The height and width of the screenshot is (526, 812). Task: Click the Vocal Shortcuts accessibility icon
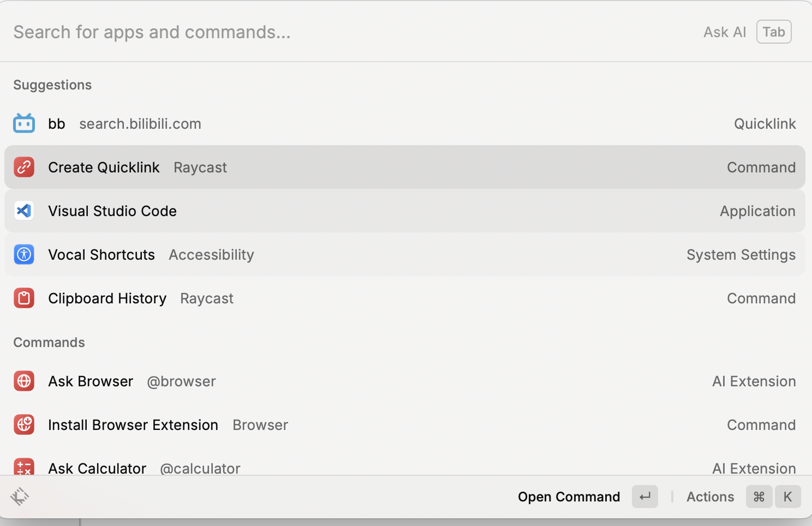pos(24,255)
